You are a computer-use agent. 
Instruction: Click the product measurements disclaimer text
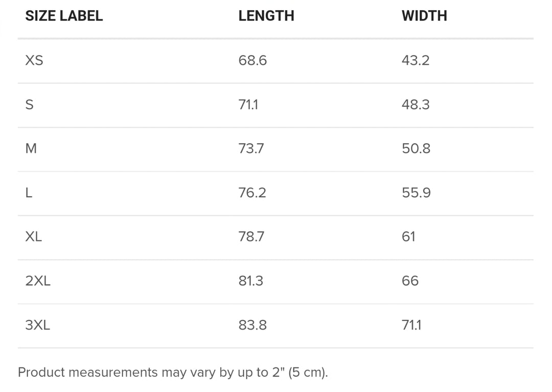pos(173,372)
